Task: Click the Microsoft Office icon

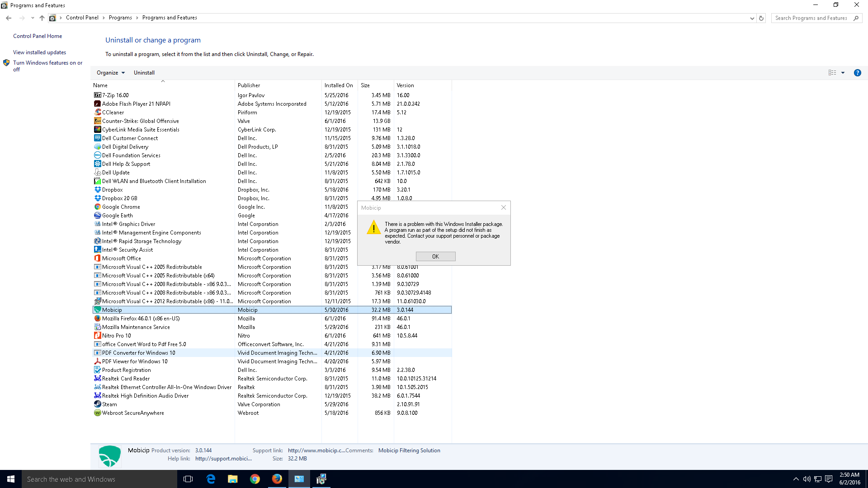Action: pyautogui.click(x=97, y=258)
